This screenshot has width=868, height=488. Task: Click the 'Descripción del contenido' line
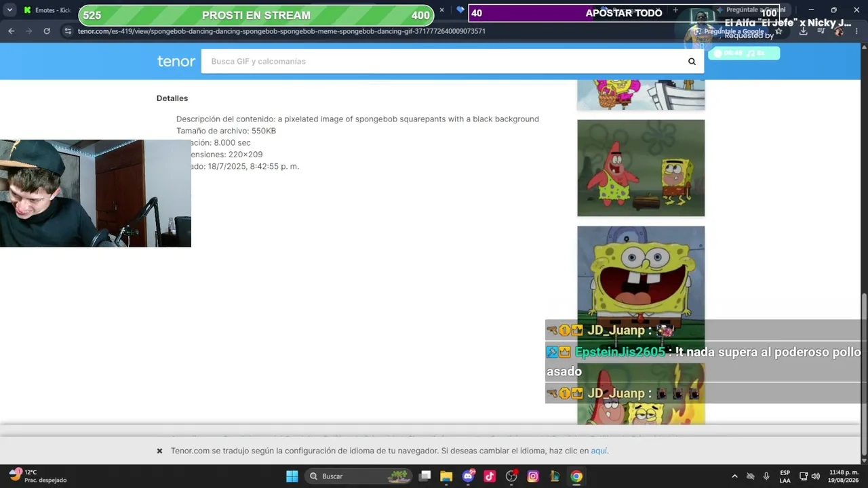[x=357, y=119]
